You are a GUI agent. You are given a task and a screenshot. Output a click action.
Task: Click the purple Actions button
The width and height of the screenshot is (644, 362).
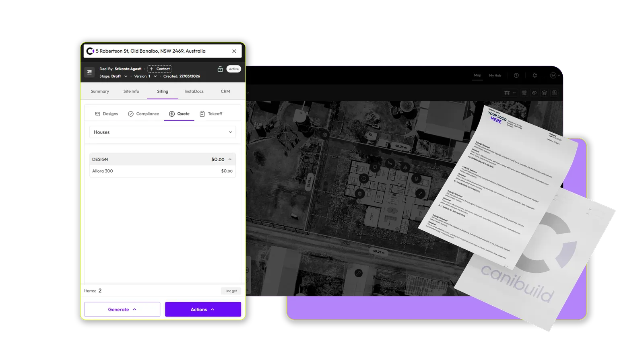tap(203, 309)
